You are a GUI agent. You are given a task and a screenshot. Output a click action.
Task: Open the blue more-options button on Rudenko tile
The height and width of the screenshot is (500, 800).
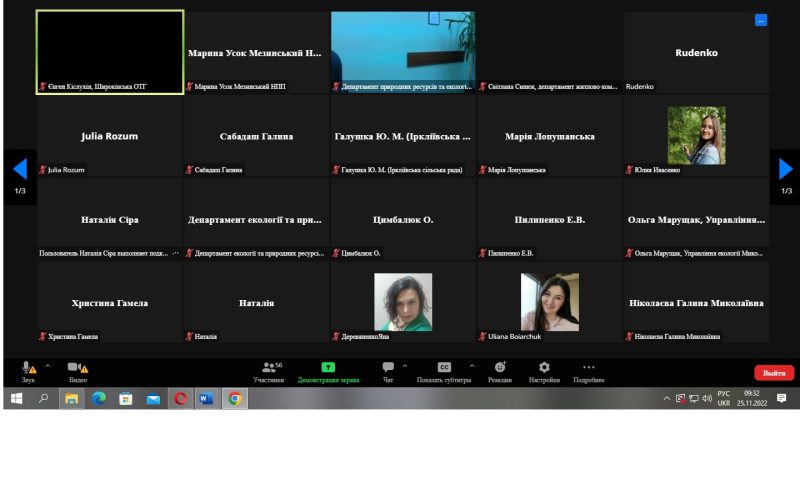[x=761, y=20]
